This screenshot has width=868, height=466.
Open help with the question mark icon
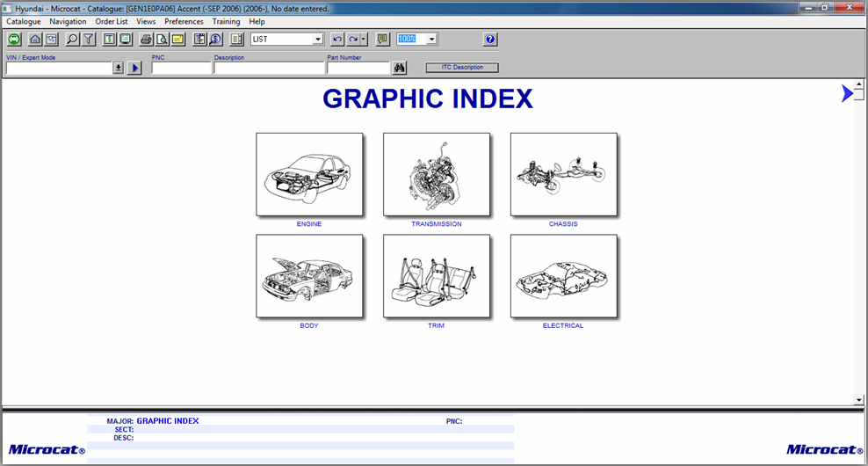tap(490, 40)
